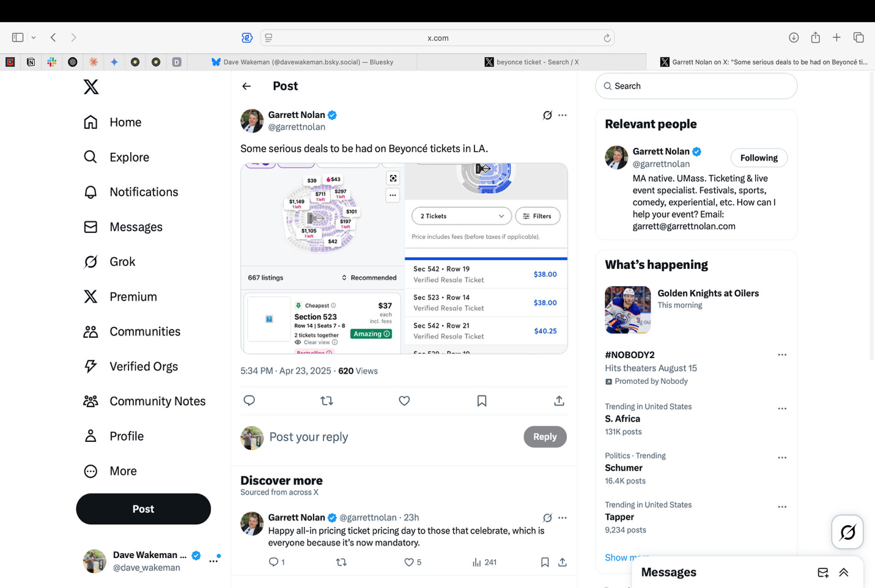Screen dimensions: 875x588
Task: Open Messages in the sidebar menu
Action: click(x=123, y=227)
